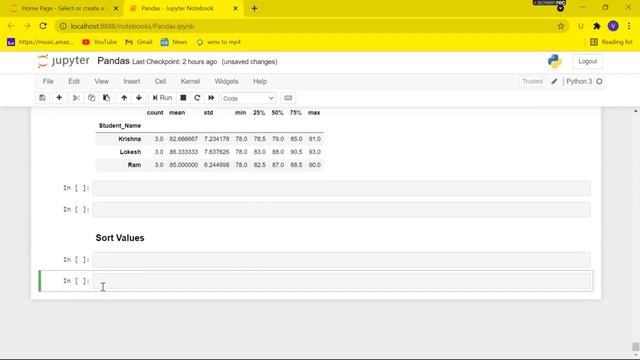Restart the kernel with circular arrow
Image resolution: width=640 pixels, height=360 pixels.
coord(197,98)
